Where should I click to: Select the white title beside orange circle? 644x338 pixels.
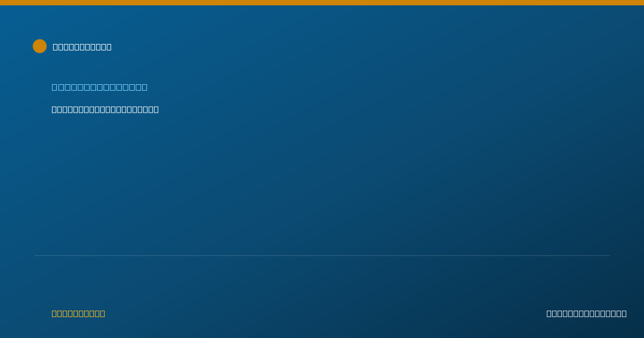coord(82,47)
